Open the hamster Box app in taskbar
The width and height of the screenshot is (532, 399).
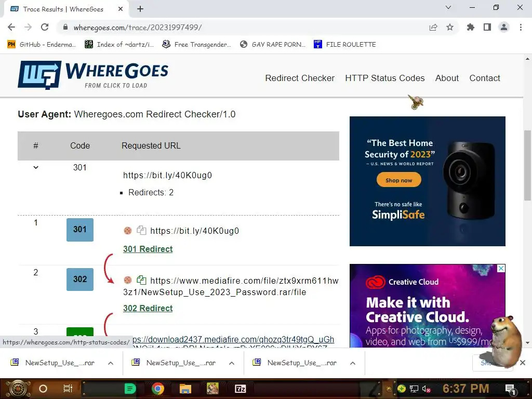tap(212, 389)
